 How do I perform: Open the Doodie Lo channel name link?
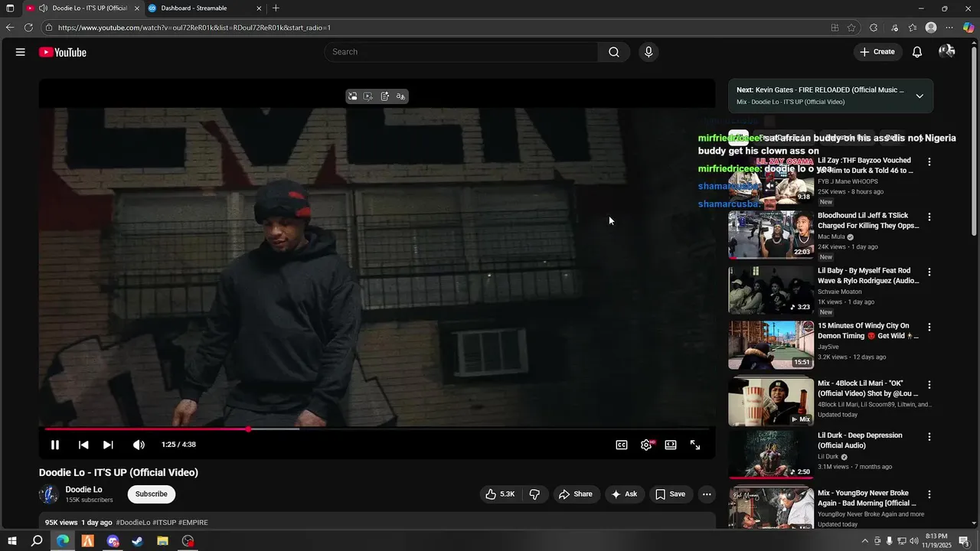click(84, 490)
